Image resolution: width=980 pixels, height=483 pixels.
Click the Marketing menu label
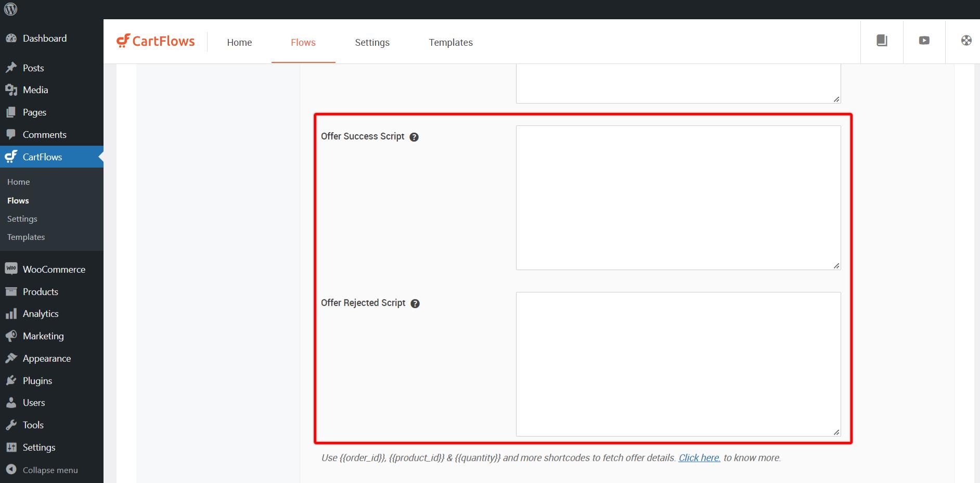tap(43, 336)
